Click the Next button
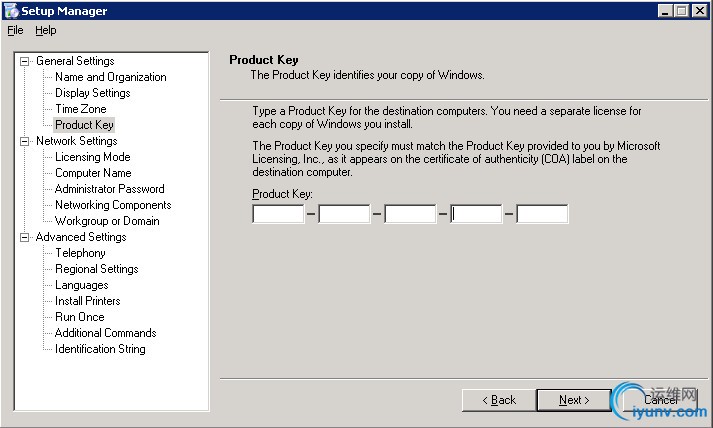The height and width of the screenshot is (428, 713). pos(574,400)
